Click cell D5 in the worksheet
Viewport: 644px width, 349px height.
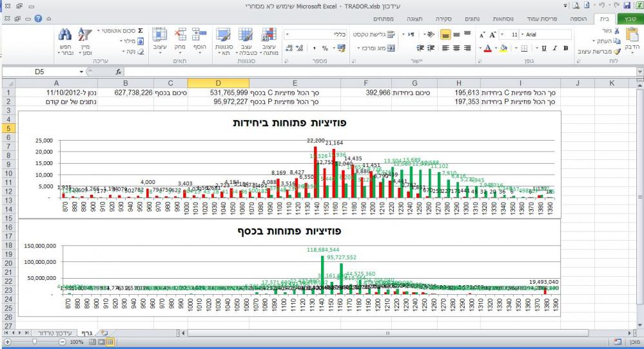coord(218,128)
